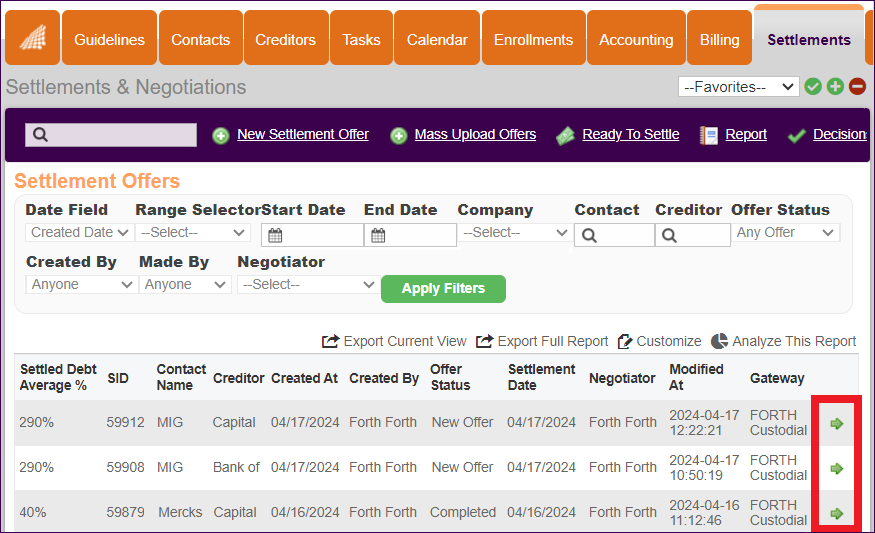Click the Creditor search field

693,235
